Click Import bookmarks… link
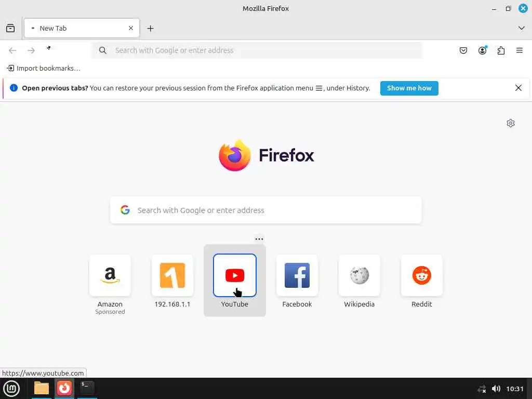The height and width of the screenshot is (399, 532). point(44,68)
